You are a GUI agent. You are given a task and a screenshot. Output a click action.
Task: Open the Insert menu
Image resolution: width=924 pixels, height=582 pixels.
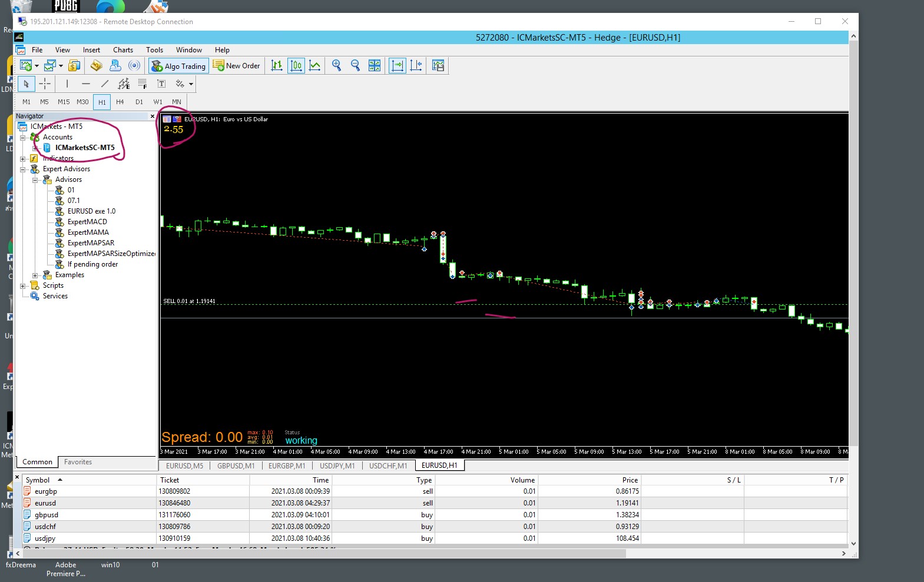pyautogui.click(x=91, y=50)
